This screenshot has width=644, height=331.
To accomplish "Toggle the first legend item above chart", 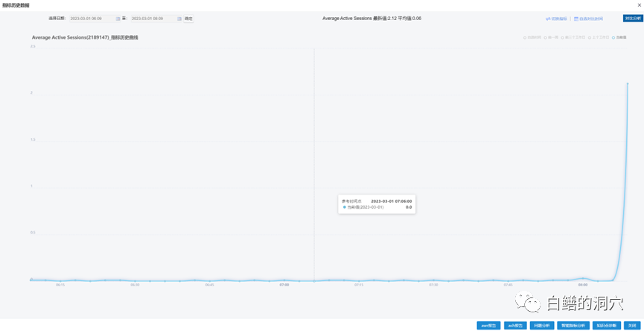I will point(533,37).
